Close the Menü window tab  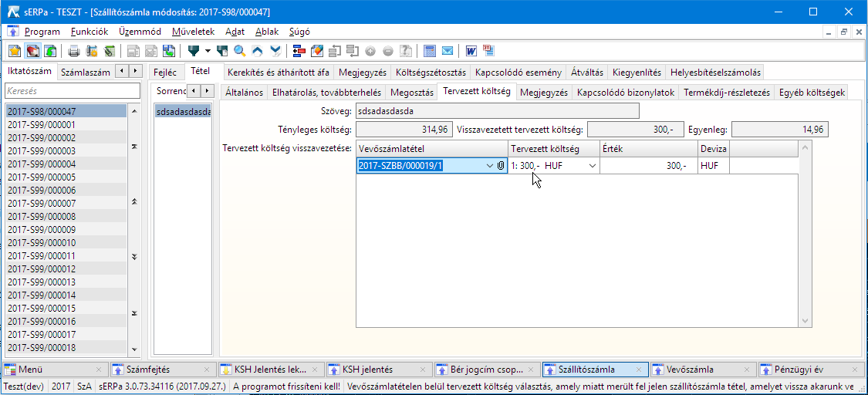(x=99, y=370)
